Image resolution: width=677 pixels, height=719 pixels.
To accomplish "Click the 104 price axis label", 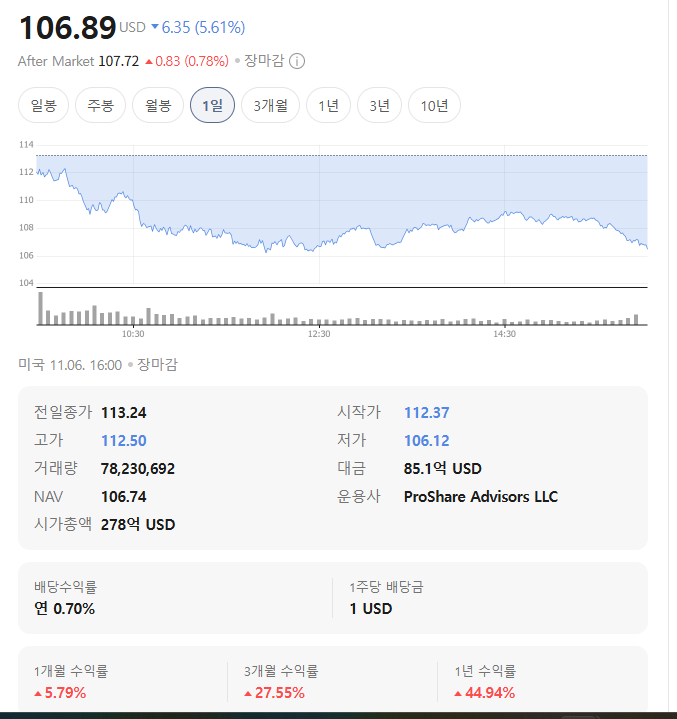I will [26, 283].
